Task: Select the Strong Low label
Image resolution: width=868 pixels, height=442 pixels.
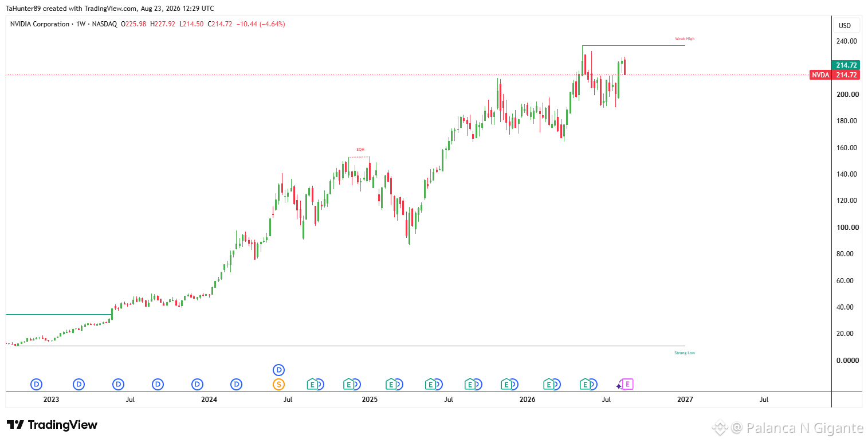Action: pos(685,353)
